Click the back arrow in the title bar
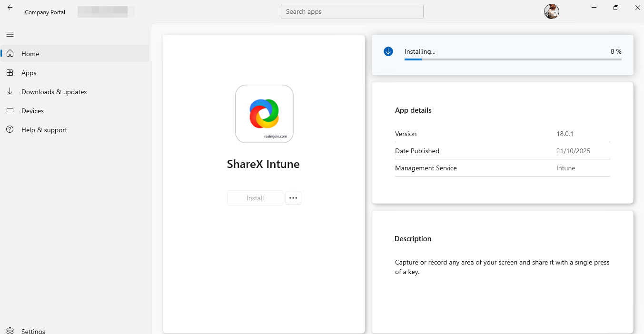 10,8
